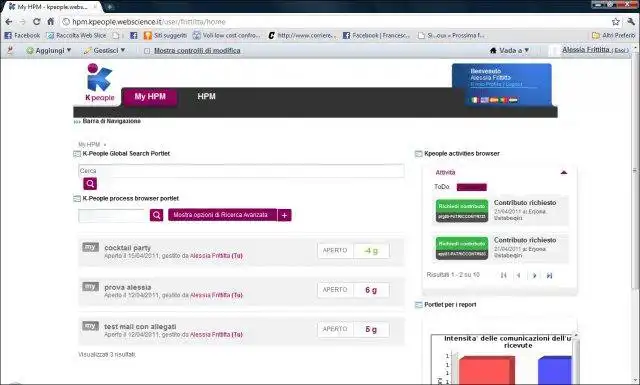Click the red bar in the report chart
Image resolution: width=640 pixels, height=385 pixels.
487,370
